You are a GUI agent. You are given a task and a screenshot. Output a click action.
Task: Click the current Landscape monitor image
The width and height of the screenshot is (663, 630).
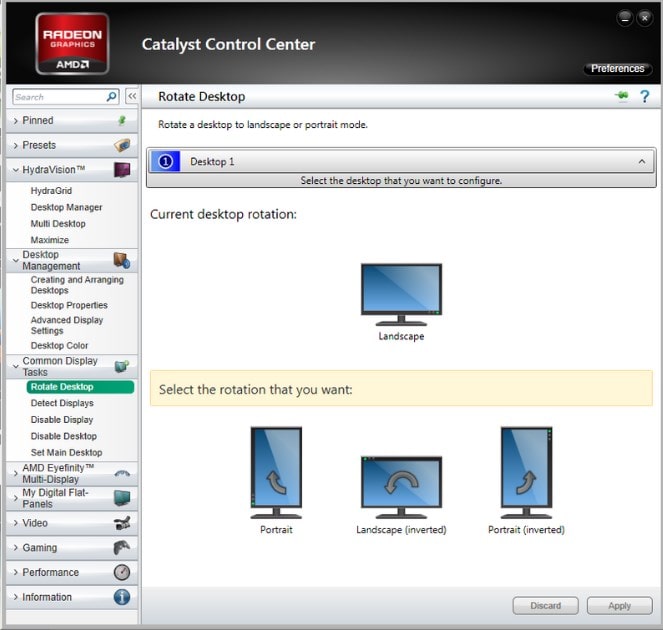(x=401, y=294)
